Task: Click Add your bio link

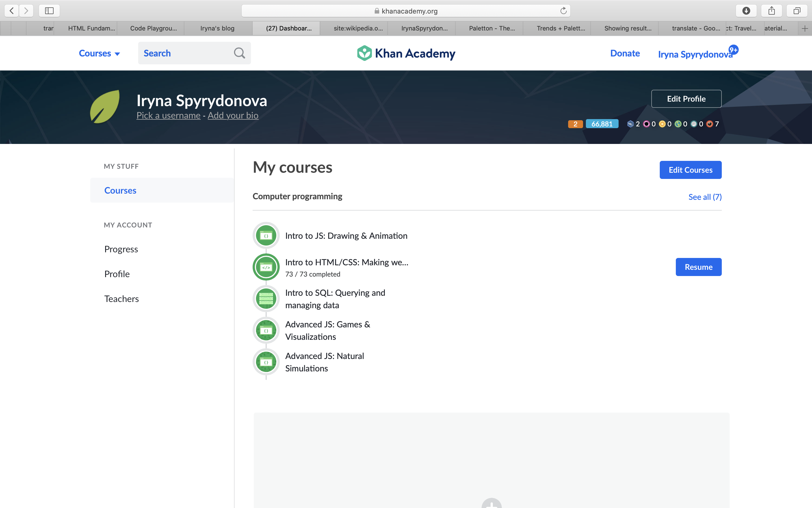Action: (x=233, y=116)
